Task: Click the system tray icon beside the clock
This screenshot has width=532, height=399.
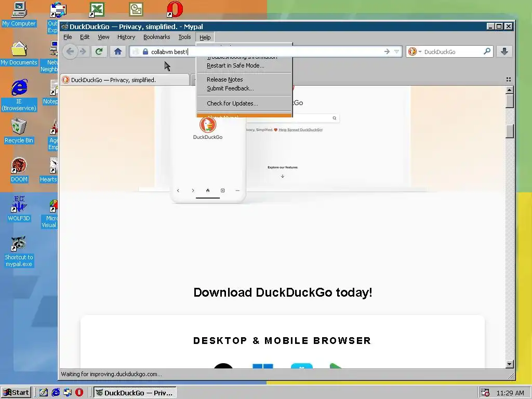Action: (x=485, y=393)
